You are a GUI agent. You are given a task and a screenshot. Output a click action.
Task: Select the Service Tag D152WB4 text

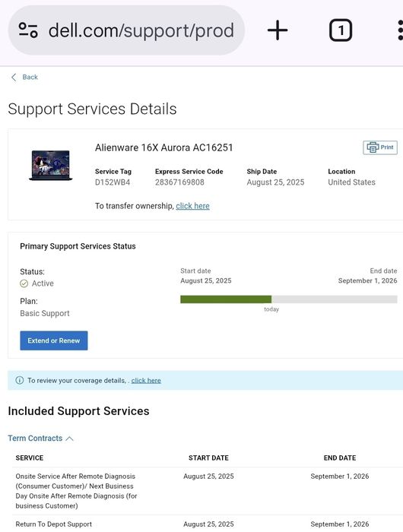[x=113, y=182]
